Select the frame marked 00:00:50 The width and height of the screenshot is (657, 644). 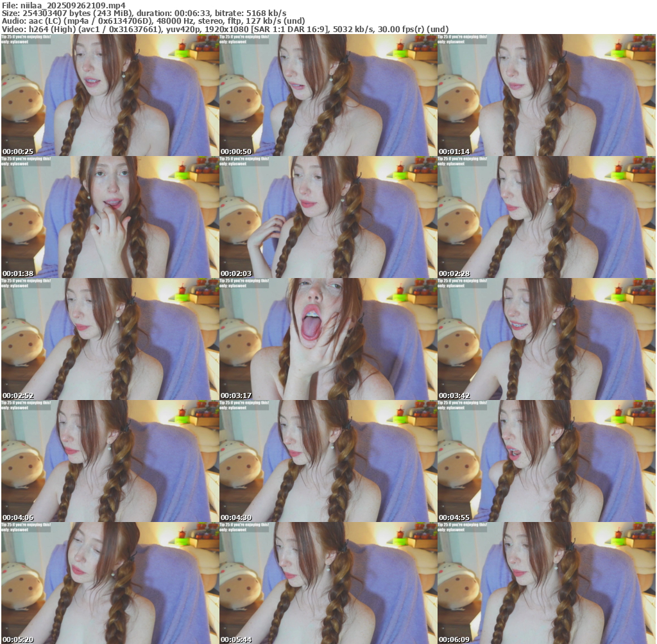(328, 95)
